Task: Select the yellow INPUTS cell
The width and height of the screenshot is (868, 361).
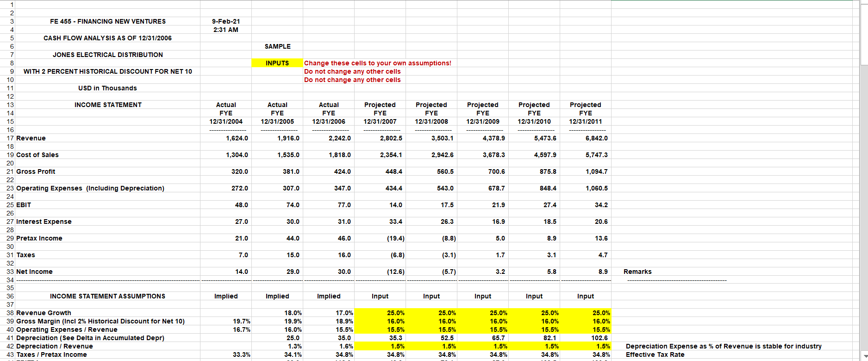Action: coord(277,63)
